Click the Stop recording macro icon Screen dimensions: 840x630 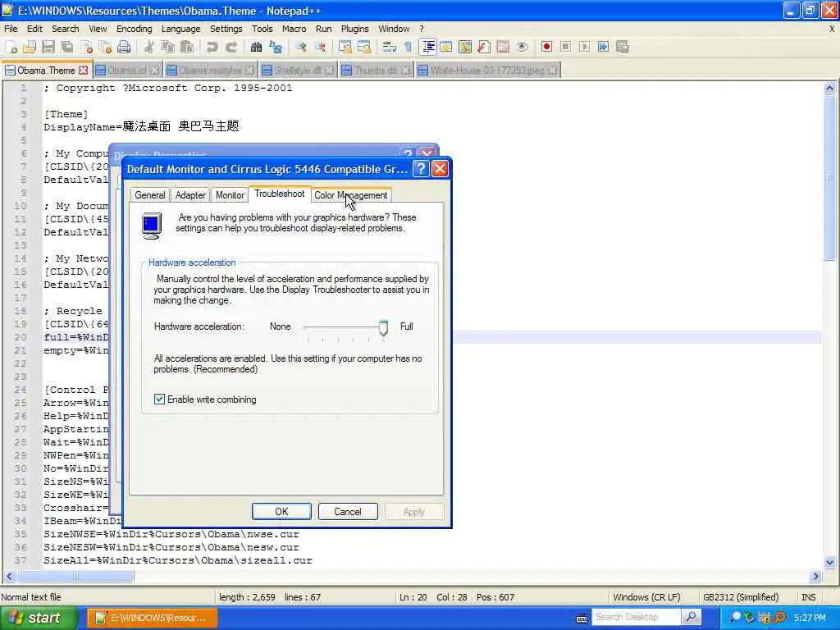tap(565, 47)
